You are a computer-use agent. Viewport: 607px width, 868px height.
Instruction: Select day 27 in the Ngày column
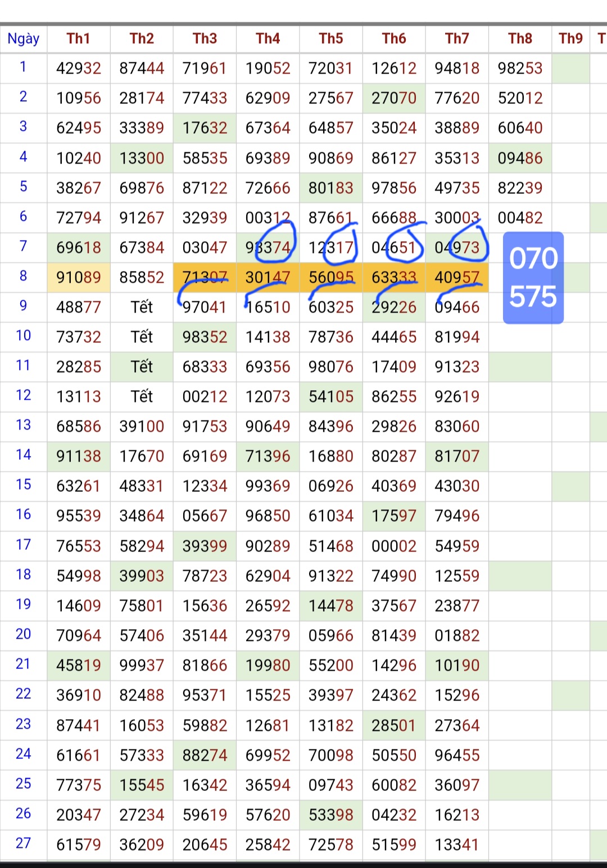coord(24,843)
